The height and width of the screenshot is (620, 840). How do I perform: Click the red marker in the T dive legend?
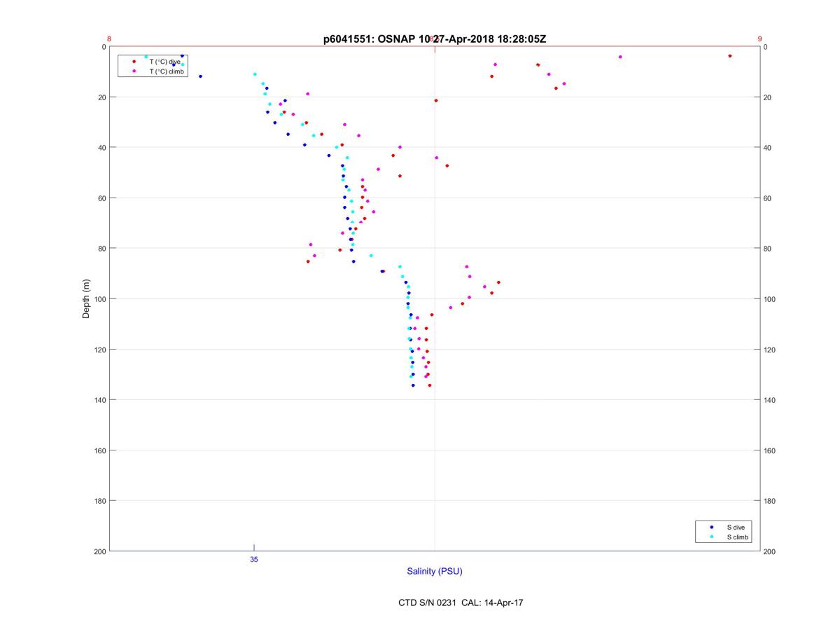point(134,62)
